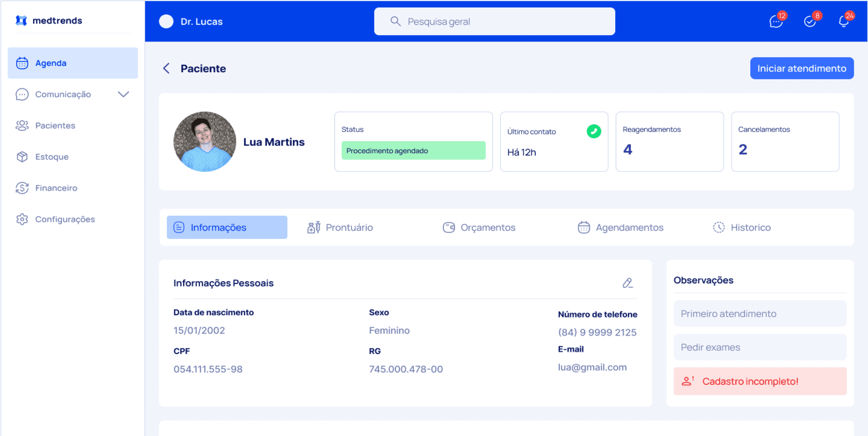Open the tasks checkmark icon with 8 badge
This screenshot has height=436, width=868.
click(810, 21)
